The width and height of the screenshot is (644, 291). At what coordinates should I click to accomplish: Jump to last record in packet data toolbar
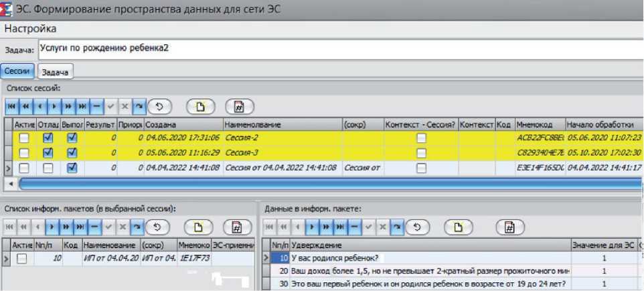[x=341, y=227]
